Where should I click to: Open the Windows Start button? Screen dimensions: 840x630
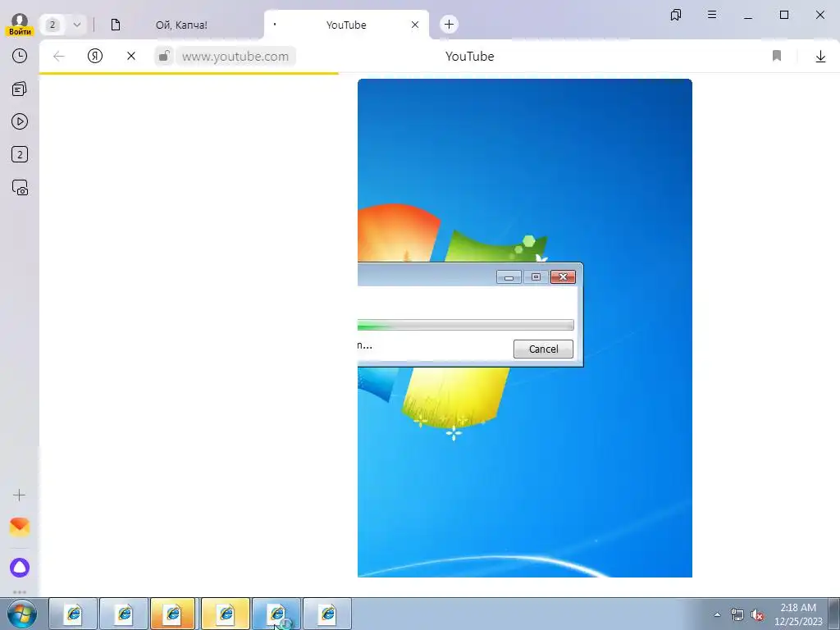[x=22, y=614]
